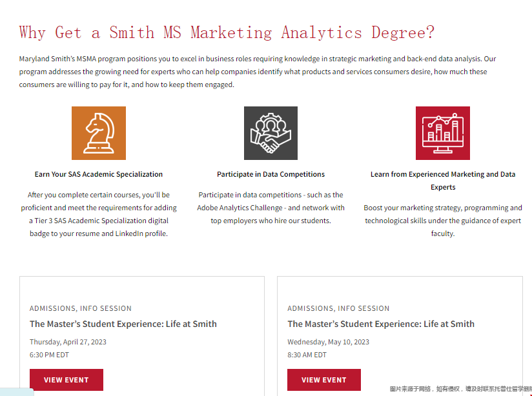Click the Earn Your SAS Academic Specialization heading
Viewport: 532px width, 396px height.
[99, 174]
